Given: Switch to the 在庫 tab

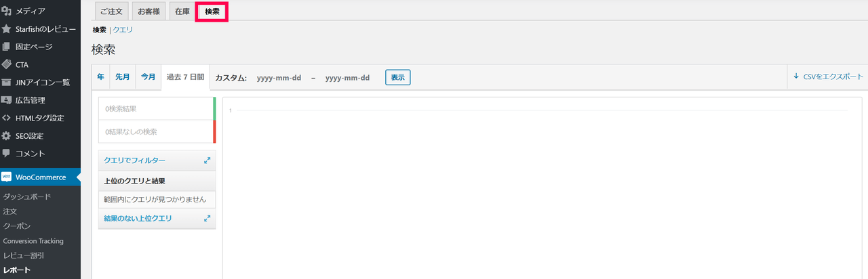Looking at the screenshot, I should click(x=182, y=12).
